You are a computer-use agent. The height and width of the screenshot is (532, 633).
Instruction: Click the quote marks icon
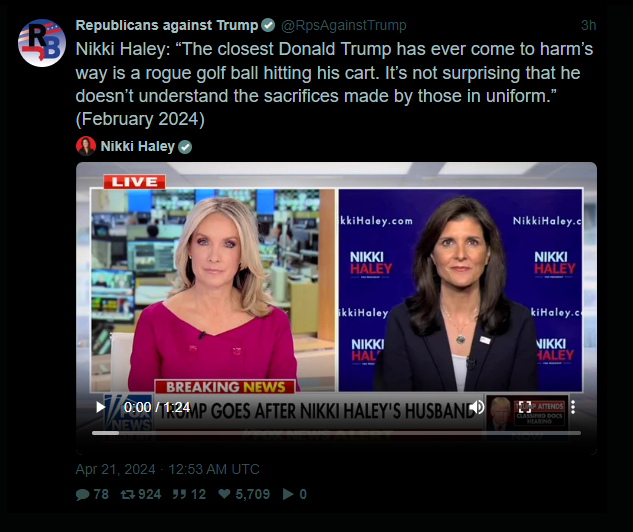click(179, 494)
